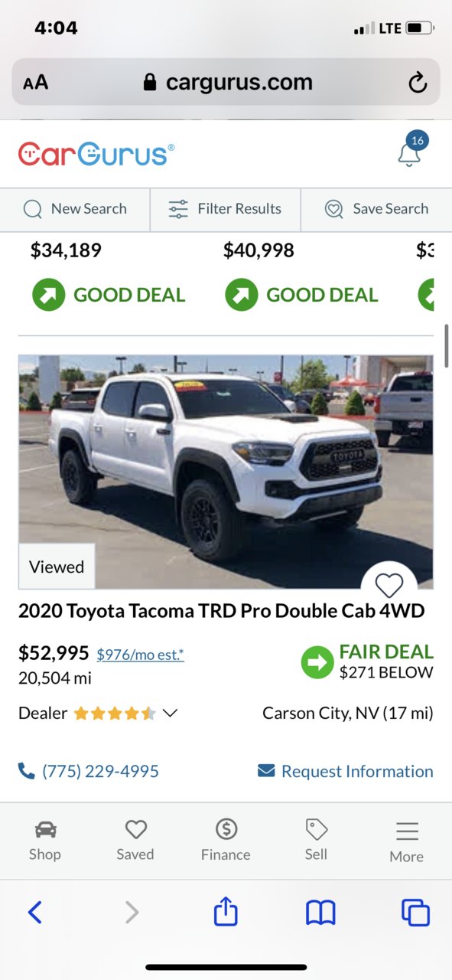Toggle the heart to save Tacoma listing
The height and width of the screenshot is (980, 452).
point(389,586)
